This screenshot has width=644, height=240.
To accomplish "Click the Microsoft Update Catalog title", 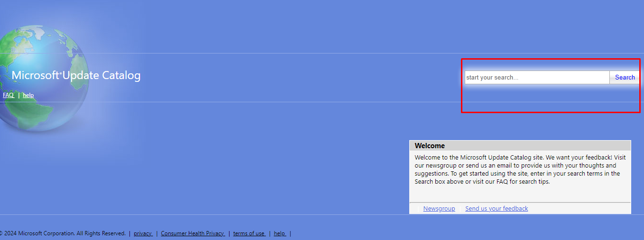I will point(76,75).
